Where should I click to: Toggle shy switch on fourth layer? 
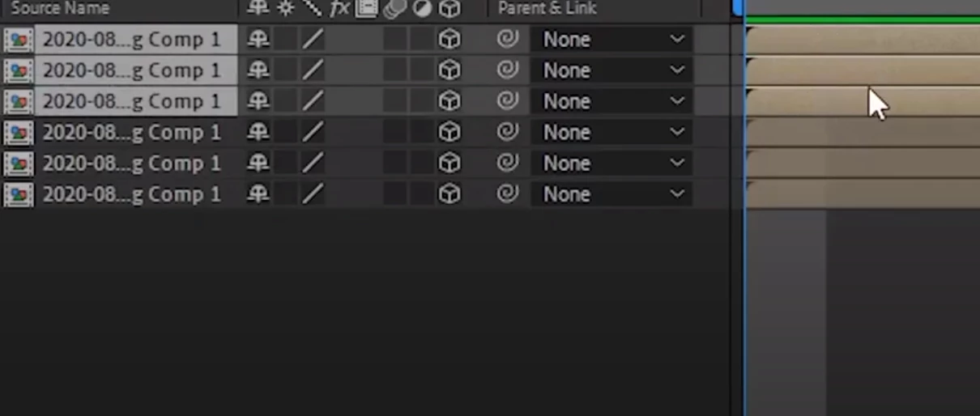(258, 132)
